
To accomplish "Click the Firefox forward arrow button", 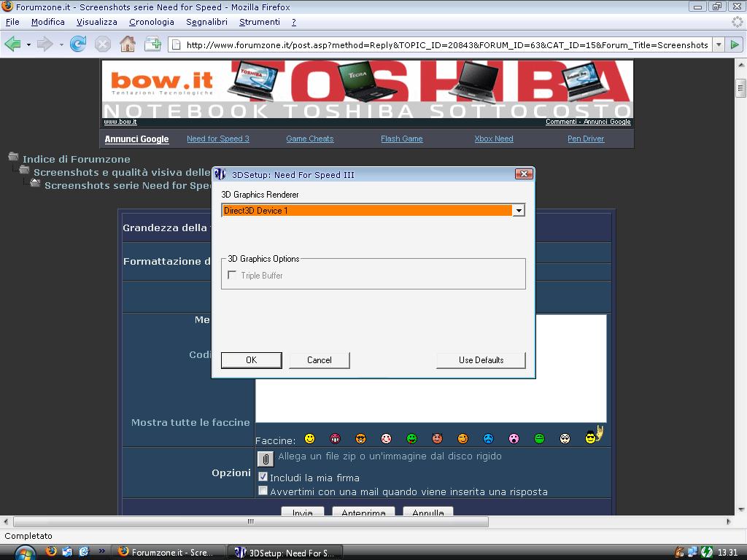I will (44, 44).
